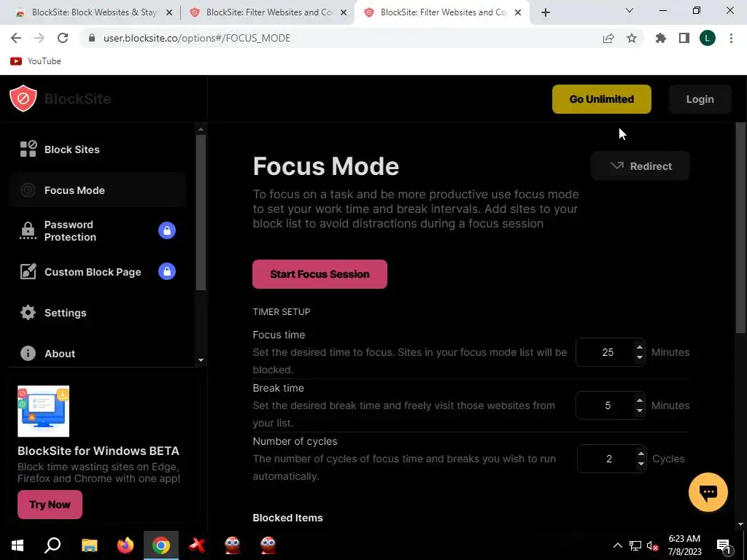The height and width of the screenshot is (560, 747).
Task: Click the BlockSite shield logo
Action: (x=23, y=98)
